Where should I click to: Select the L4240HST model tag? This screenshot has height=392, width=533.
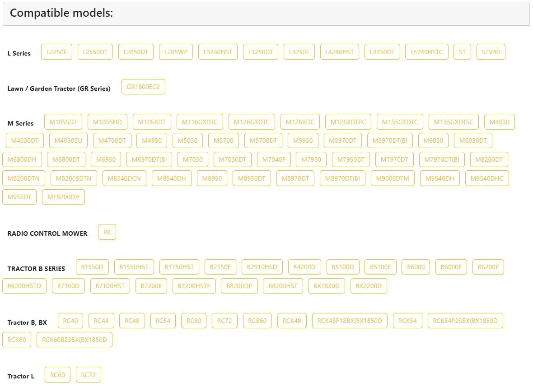(x=340, y=52)
